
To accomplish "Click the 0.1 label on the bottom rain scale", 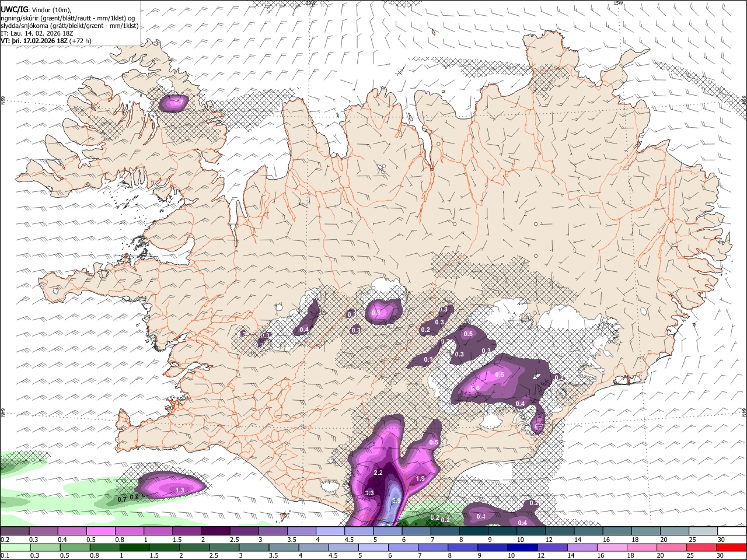I will pyautogui.click(x=4, y=556).
